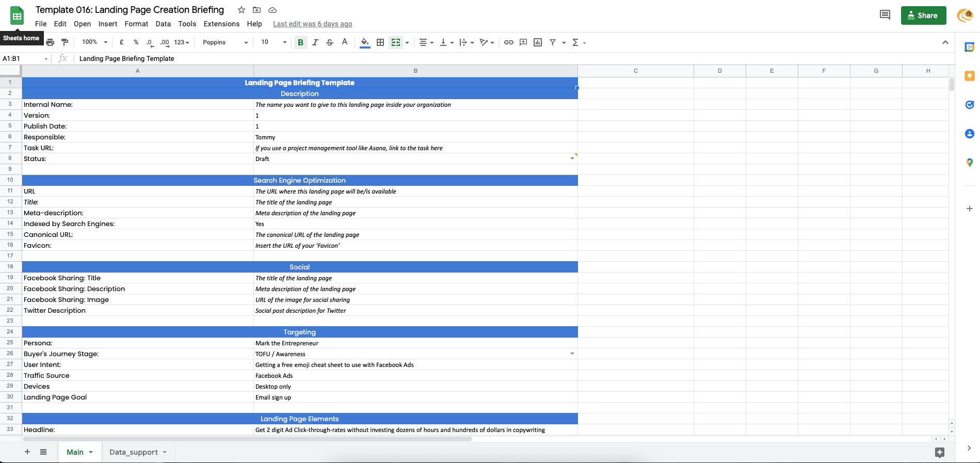Star this spreadsheet document

(242, 10)
